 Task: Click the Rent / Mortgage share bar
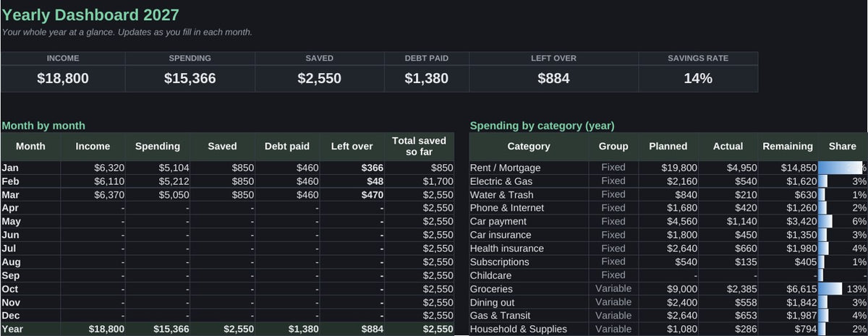tap(843, 168)
